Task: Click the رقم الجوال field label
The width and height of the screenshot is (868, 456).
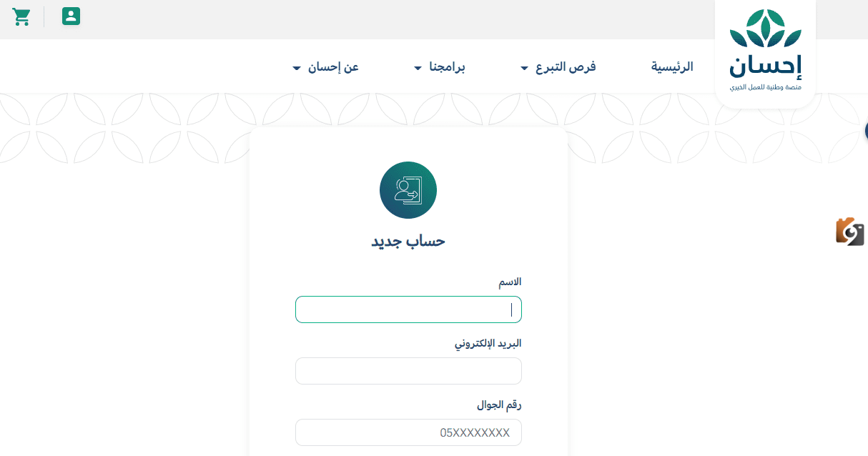Action: (x=499, y=405)
